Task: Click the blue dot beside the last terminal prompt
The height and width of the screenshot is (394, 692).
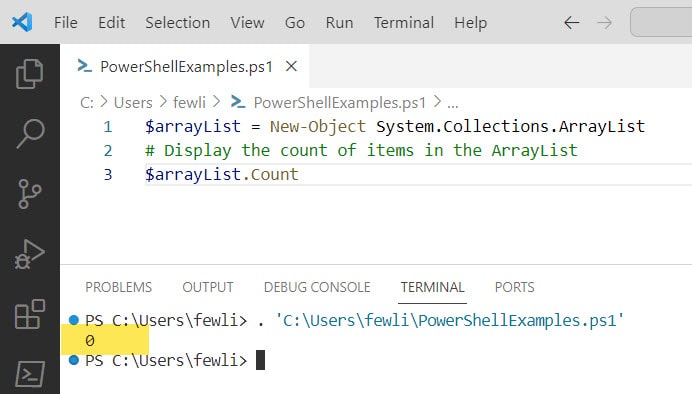Action: point(74,360)
